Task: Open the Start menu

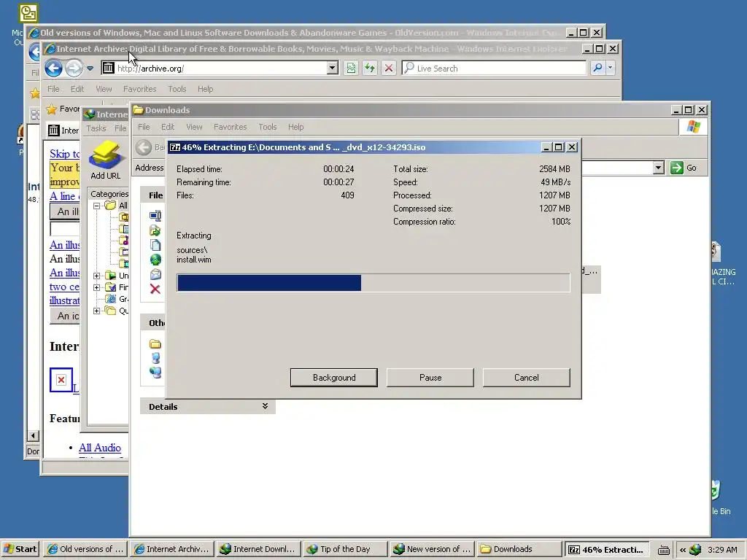Action: pyautogui.click(x=20, y=549)
